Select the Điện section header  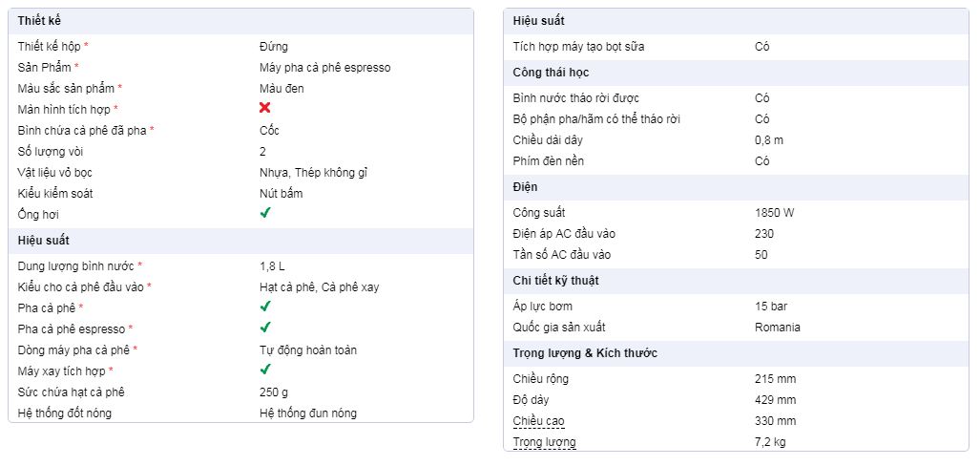click(x=736, y=187)
